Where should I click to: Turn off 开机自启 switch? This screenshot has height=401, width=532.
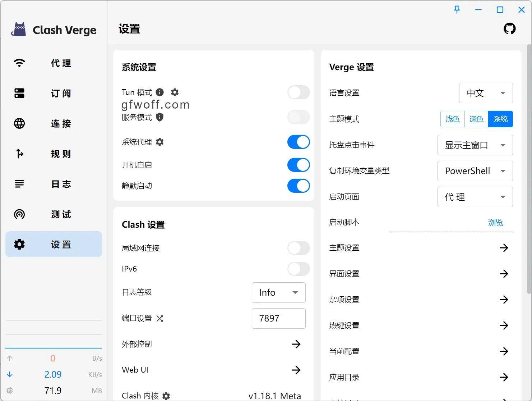pyautogui.click(x=299, y=165)
